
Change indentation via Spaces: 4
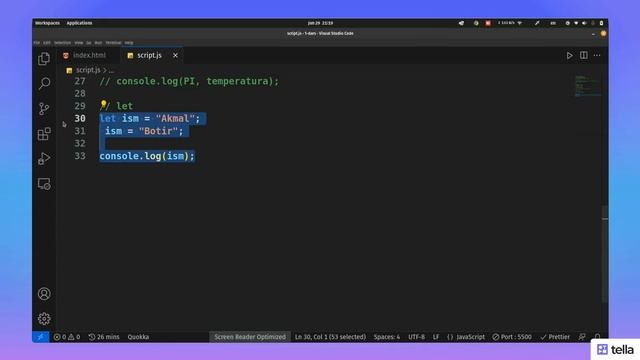pos(387,337)
